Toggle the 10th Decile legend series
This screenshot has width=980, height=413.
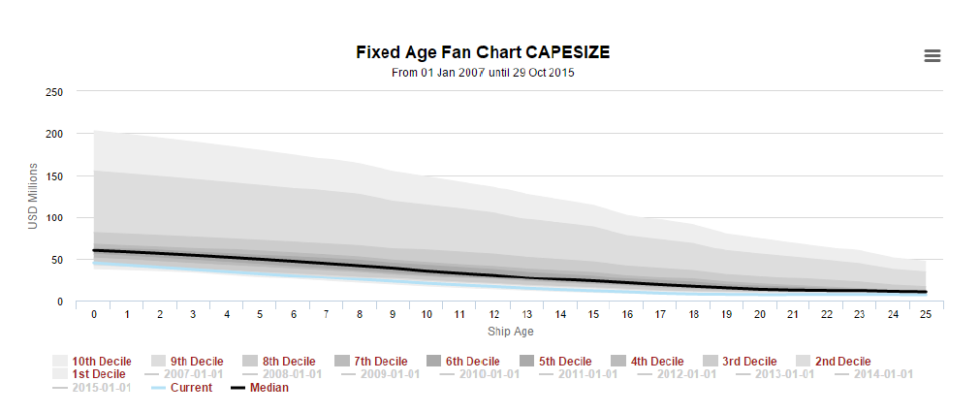(102, 362)
